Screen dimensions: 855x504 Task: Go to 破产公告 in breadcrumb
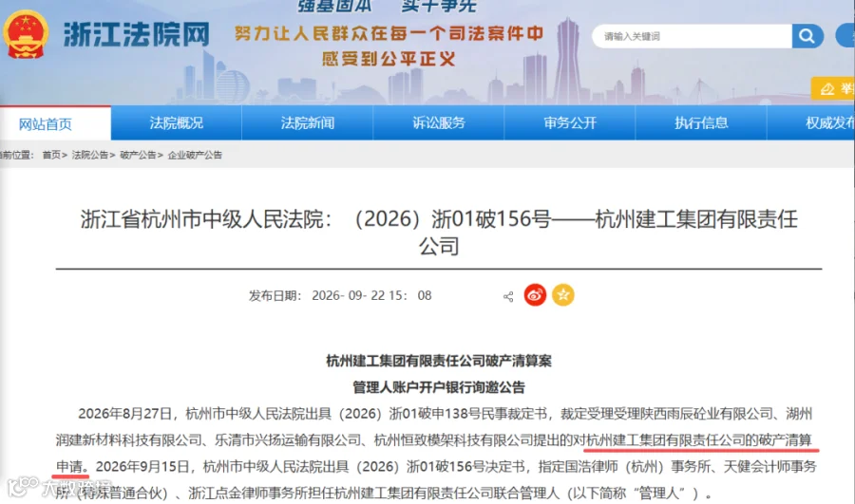(138, 155)
